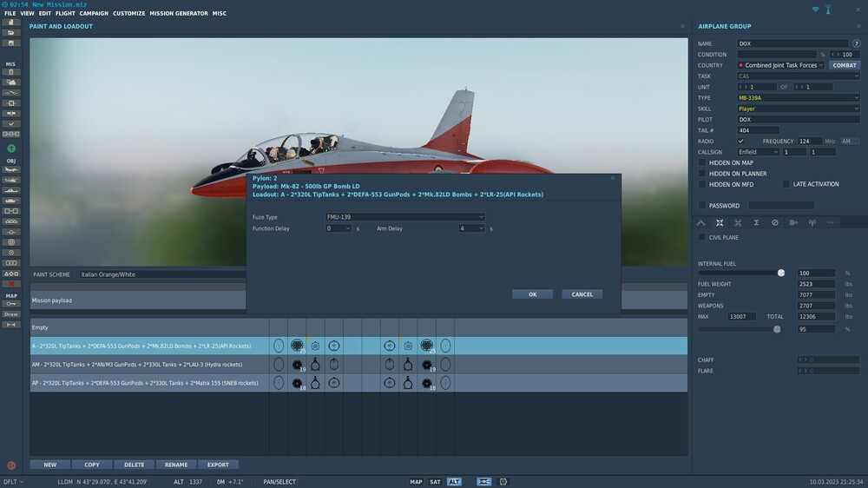Toggle the RADIO checkbox
The height and width of the screenshot is (488, 868).
click(x=740, y=142)
